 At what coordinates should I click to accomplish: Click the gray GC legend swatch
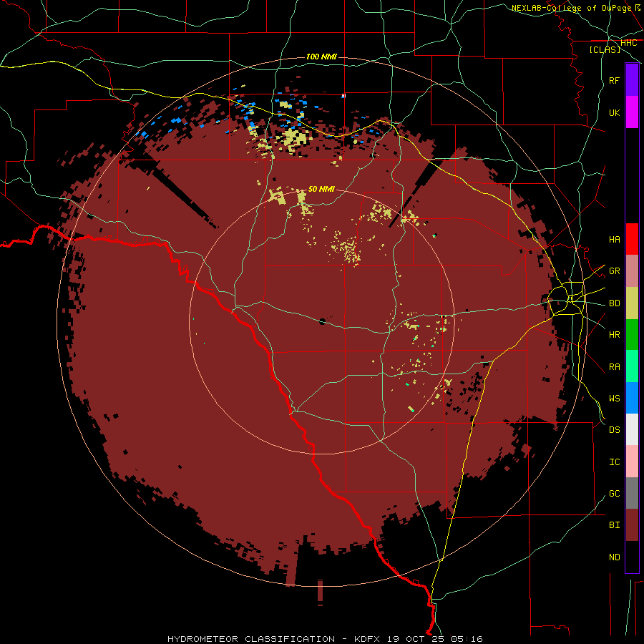coord(632,493)
